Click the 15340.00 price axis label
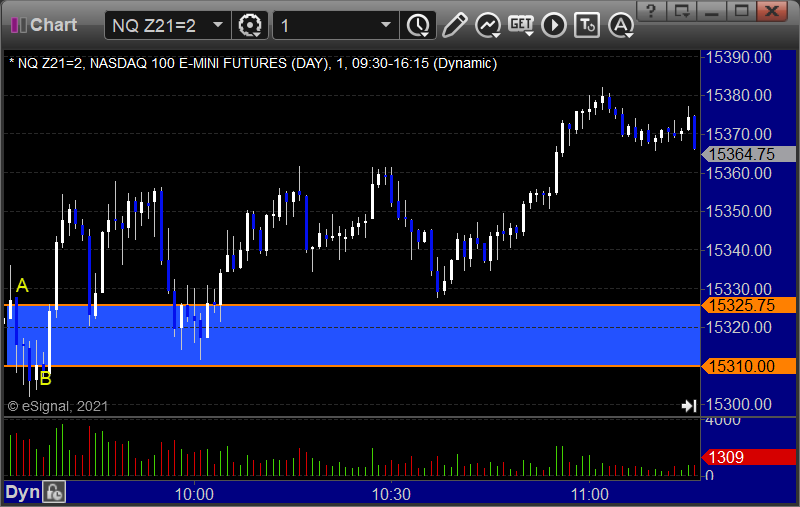Image resolution: width=800 pixels, height=507 pixels. coord(738,250)
